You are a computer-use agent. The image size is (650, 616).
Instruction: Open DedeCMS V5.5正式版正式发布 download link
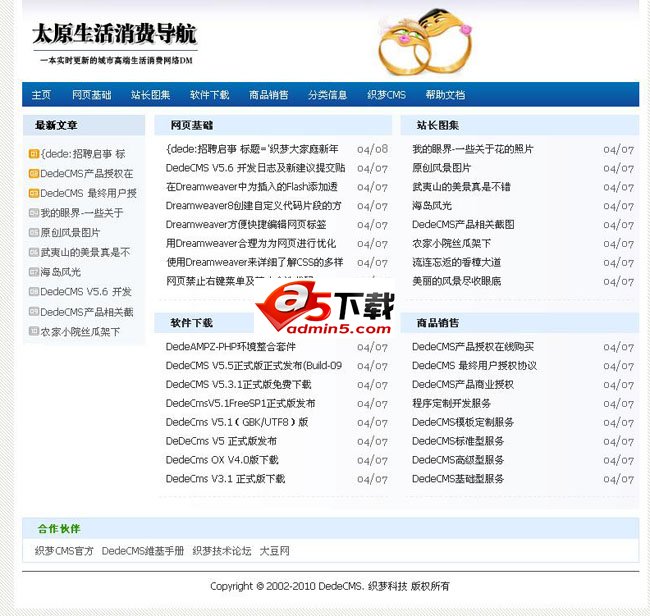[254, 366]
